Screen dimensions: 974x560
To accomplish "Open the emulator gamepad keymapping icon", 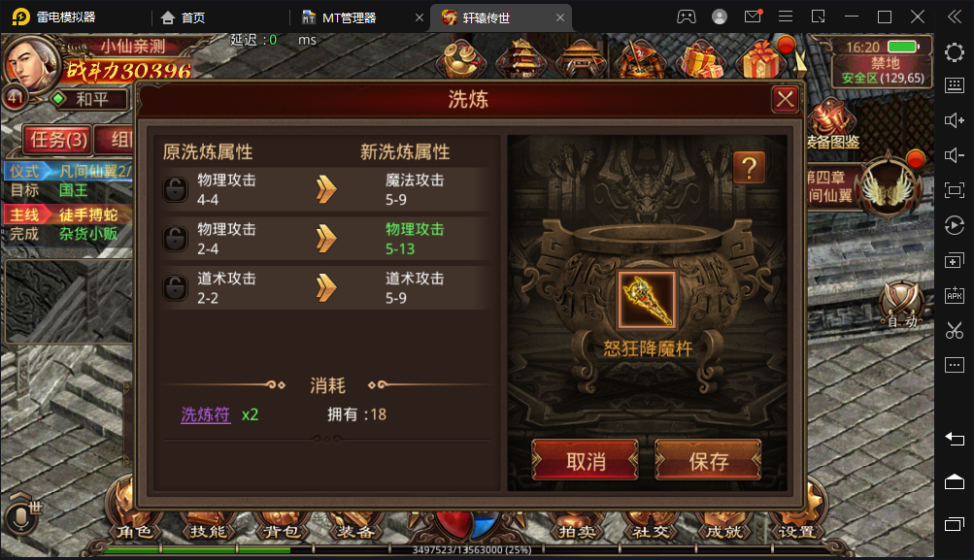I will click(687, 16).
